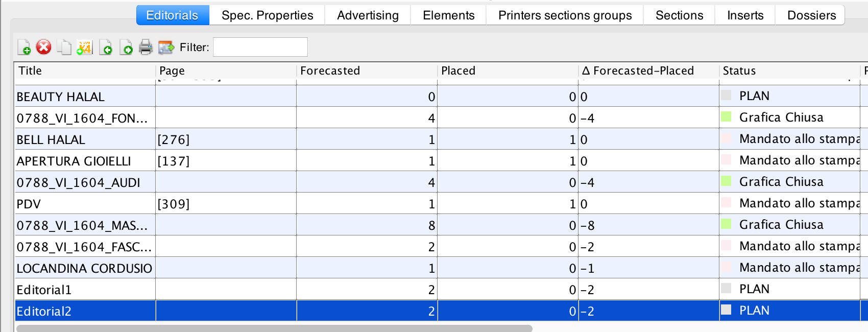Click the printer icon
Viewport: 868px width, 332px height.
(146, 48)
